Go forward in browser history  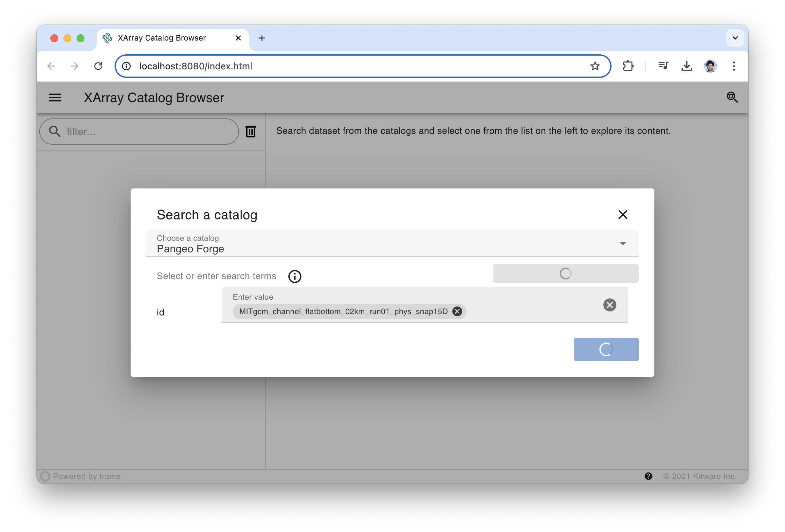[x=75, y=66]
